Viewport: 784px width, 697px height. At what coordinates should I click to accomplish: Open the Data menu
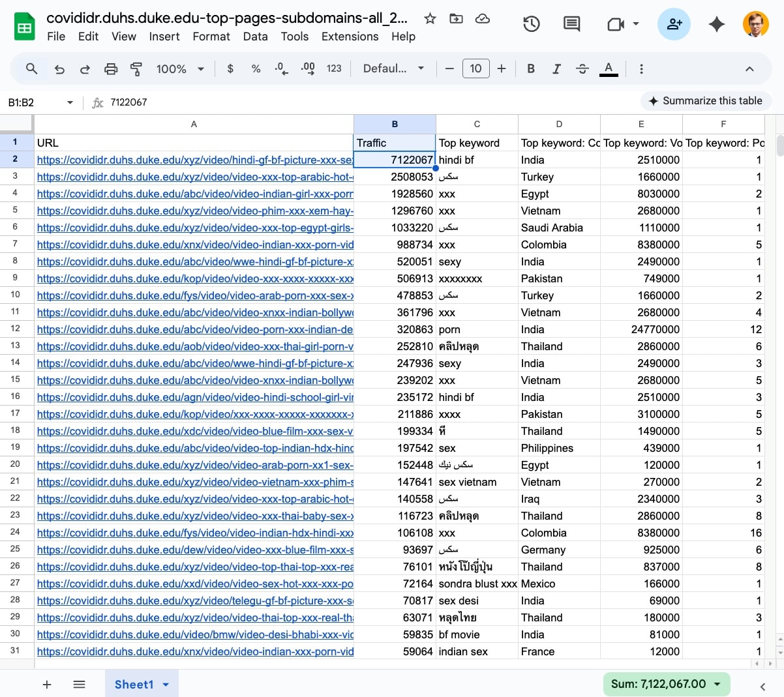point(255,37)
